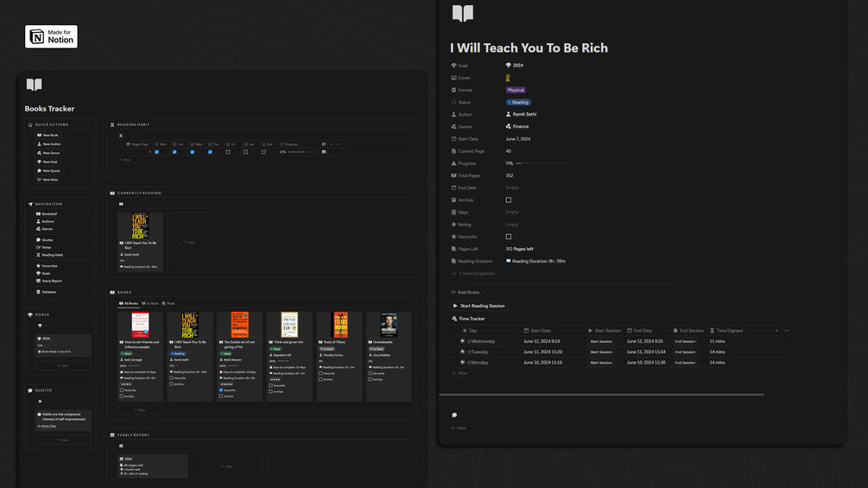Click the Yearly Report calendar heading icon
Viewport: 868px width, 488px height.
click(112, 435)
